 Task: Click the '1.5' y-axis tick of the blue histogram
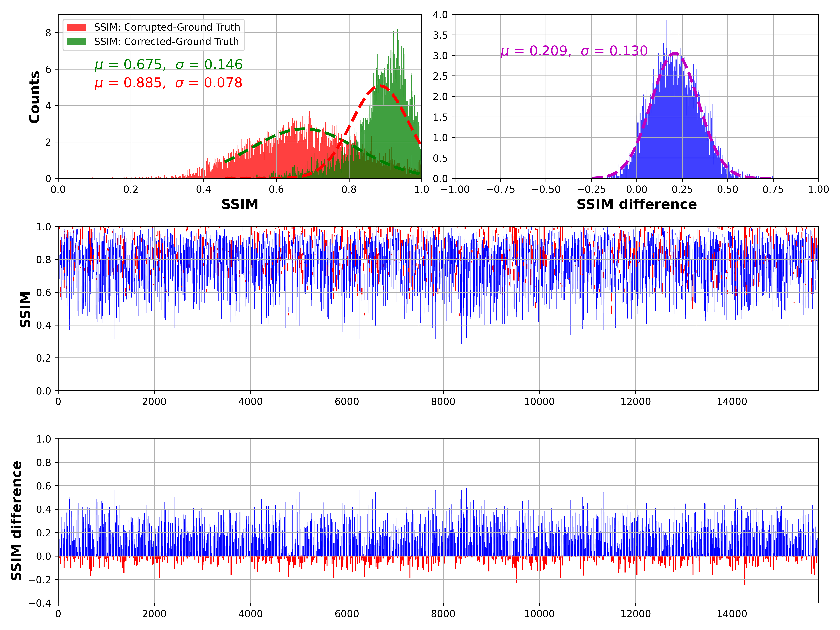pyautogui.click(x=441, y=117)
